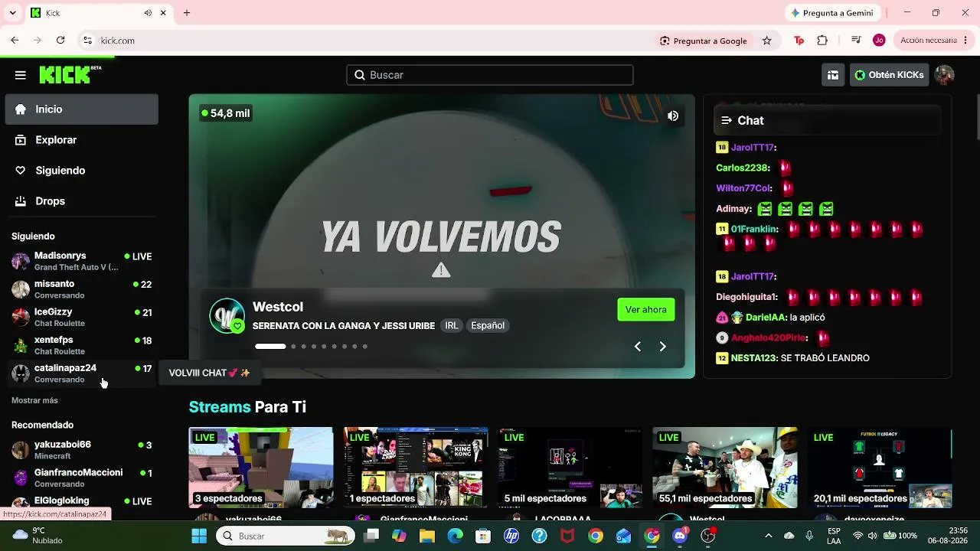Show hidden system tray icons
This screenshot has height=551, width=980.
pyautogui.click(x=769, y=536)
